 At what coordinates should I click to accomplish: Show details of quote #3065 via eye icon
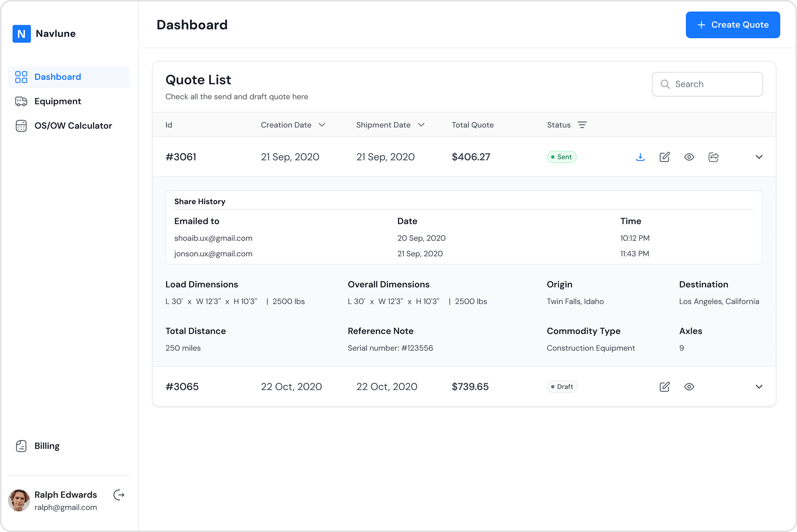point(689,387)
